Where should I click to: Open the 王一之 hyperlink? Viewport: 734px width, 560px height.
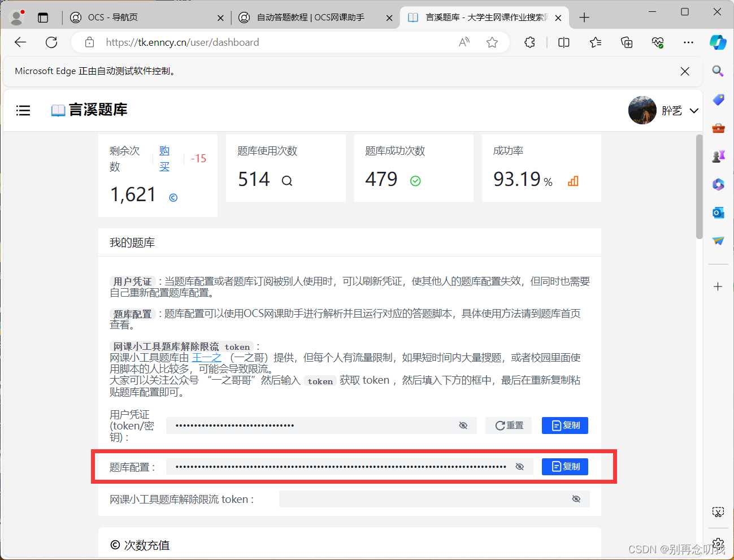tap(206, 358)
